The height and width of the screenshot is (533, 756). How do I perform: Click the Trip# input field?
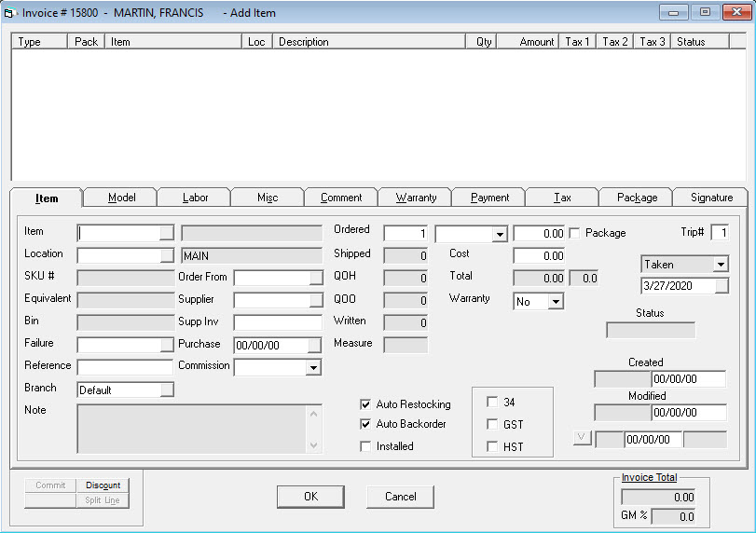point(720,233)
